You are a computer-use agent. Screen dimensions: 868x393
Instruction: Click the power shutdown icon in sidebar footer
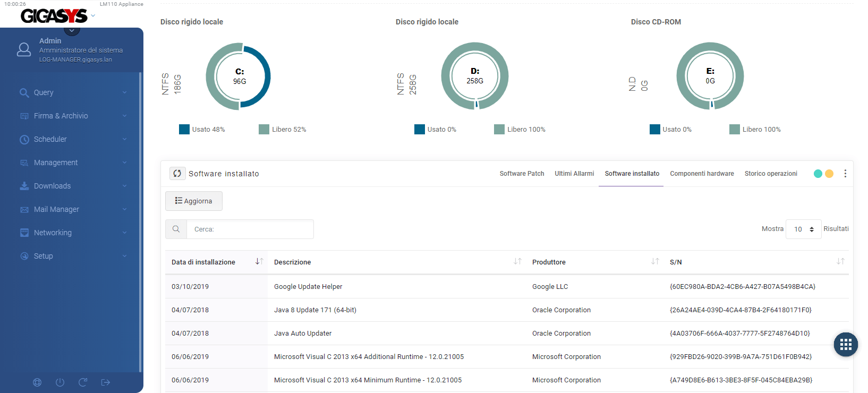60,382
